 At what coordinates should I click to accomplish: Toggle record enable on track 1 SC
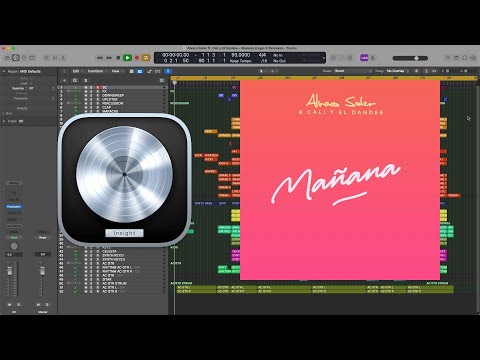pos(98,87)
